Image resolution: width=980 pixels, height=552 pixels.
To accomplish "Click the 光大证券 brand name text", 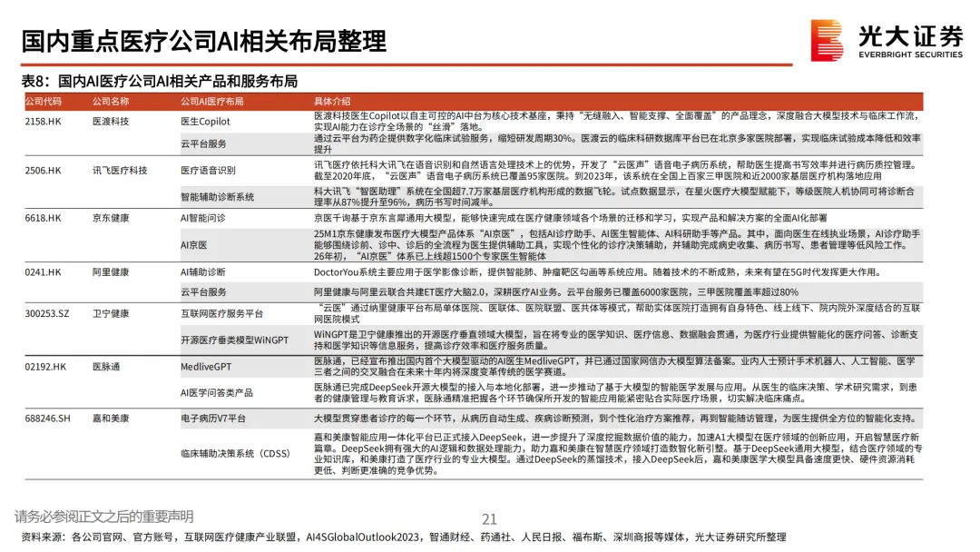I will tap(911, 36).
